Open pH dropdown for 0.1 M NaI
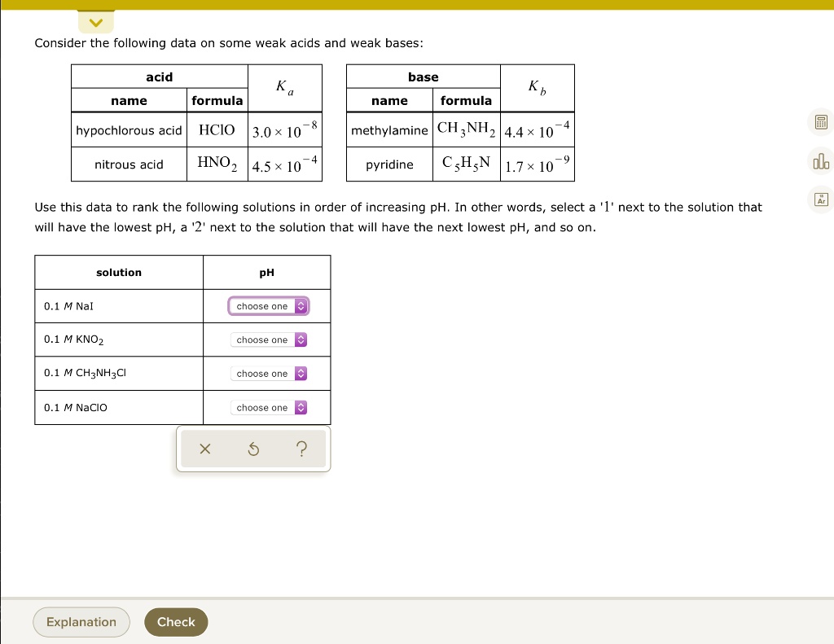Viewport: 834px width, 644px height. coord(268,305)
